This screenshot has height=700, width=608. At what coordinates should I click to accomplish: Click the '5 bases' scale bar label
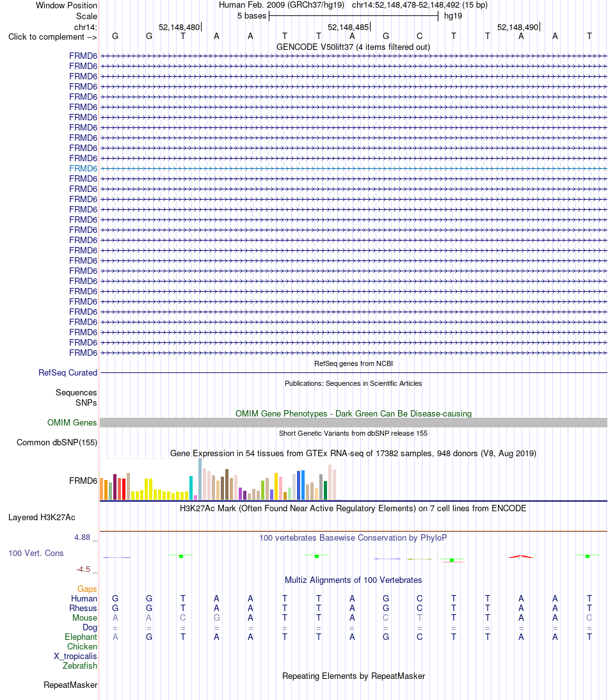(252, 15)
